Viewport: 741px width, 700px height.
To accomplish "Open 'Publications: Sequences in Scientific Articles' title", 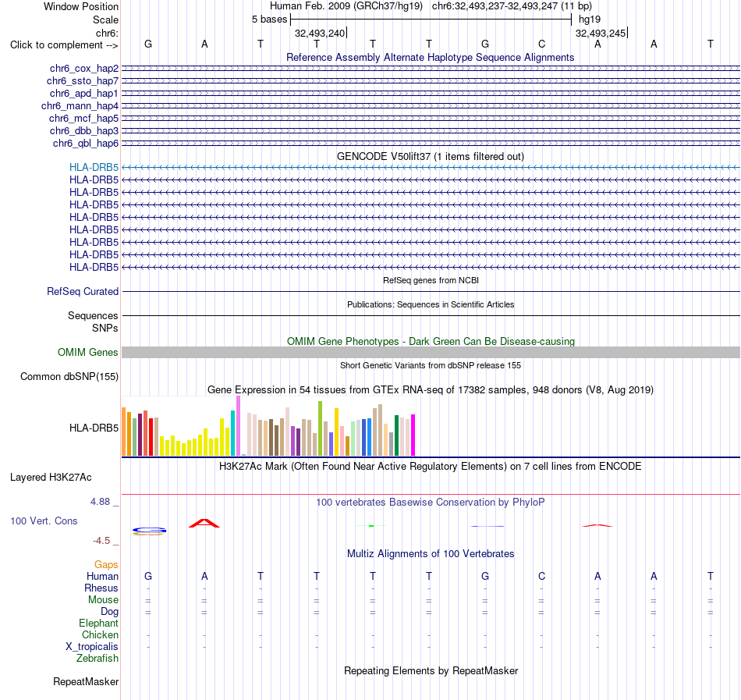I will coord(431,304).
